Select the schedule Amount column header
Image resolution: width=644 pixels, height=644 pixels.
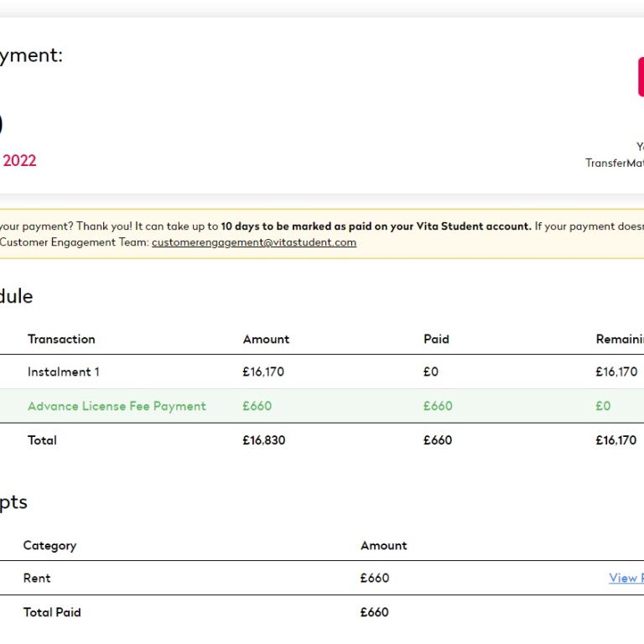pos(266,340)
